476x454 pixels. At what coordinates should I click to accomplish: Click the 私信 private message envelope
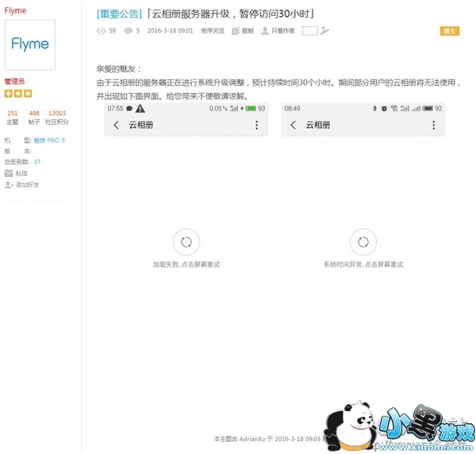click(16, 173)
